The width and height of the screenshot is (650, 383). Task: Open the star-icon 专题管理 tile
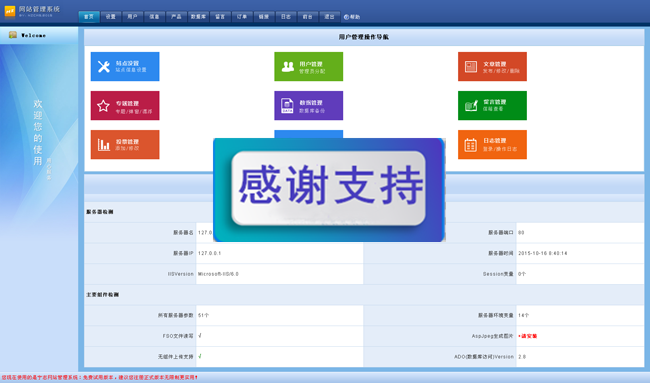125,105
